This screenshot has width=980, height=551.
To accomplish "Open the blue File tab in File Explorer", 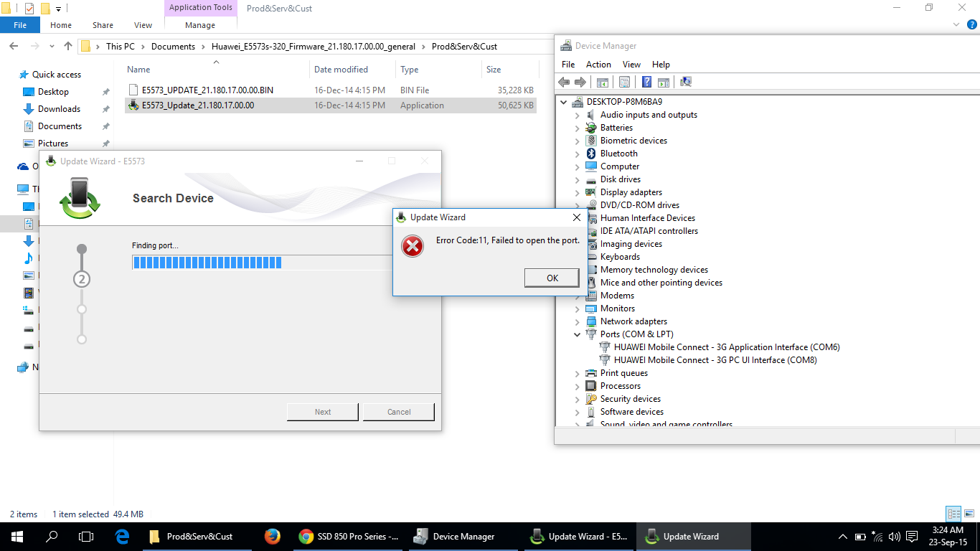I will tap(20, 25).
